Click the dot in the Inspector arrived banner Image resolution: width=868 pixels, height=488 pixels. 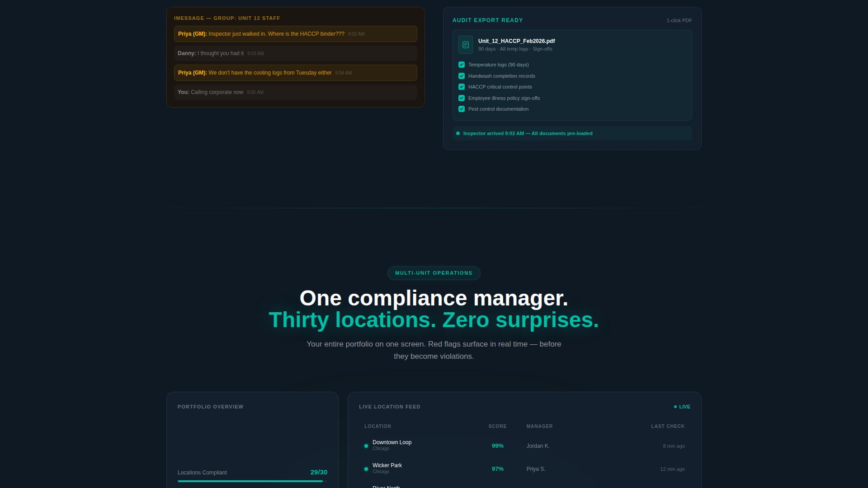(458, 133)
